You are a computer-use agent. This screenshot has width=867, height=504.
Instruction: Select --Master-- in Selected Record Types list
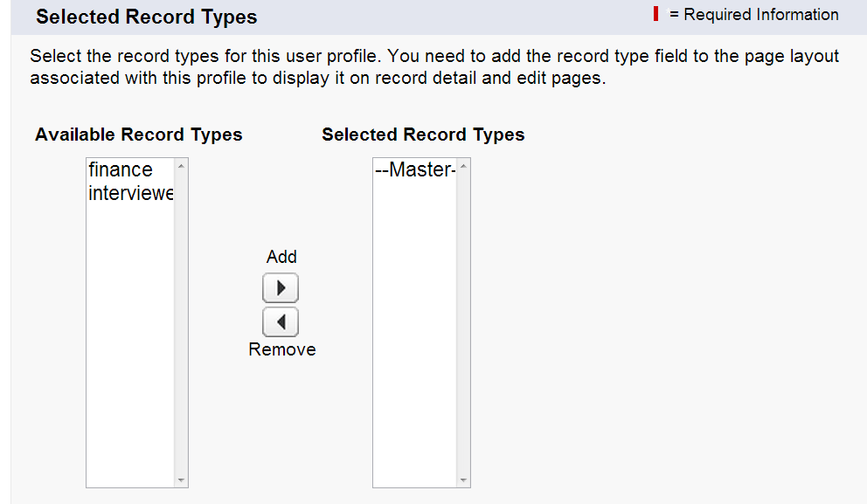(415, 169)
